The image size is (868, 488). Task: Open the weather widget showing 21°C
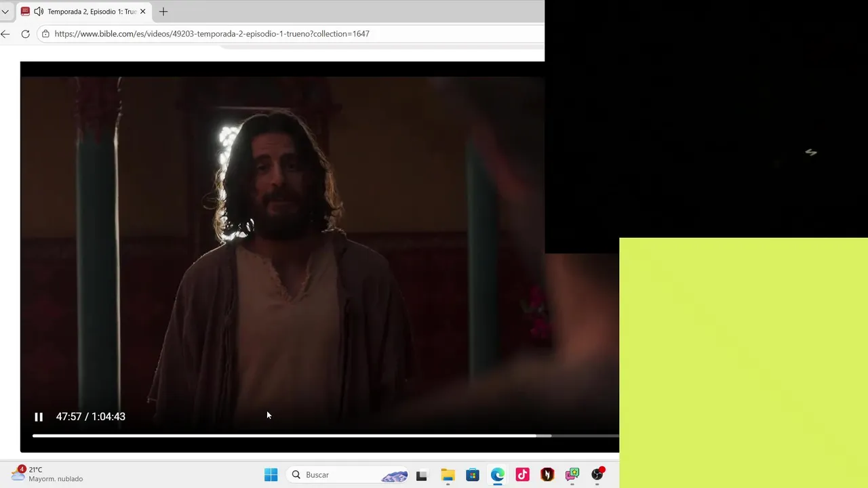[47, 474]
